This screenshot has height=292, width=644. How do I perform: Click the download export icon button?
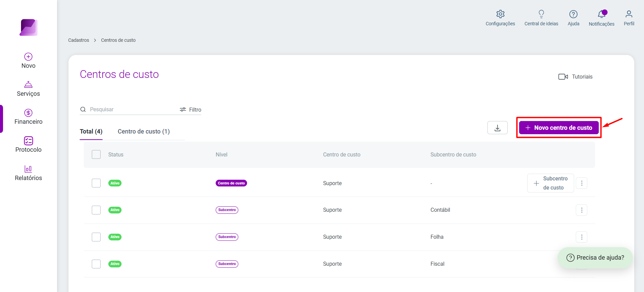tap(497, 128)
